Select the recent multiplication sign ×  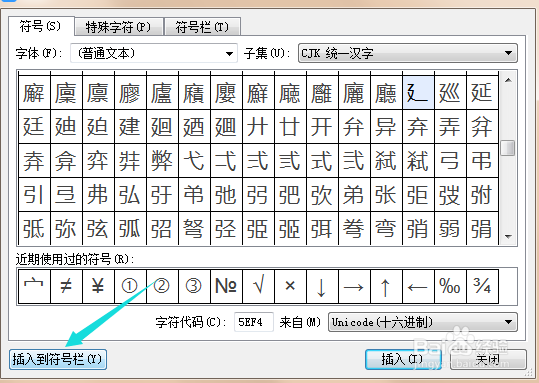290,286
